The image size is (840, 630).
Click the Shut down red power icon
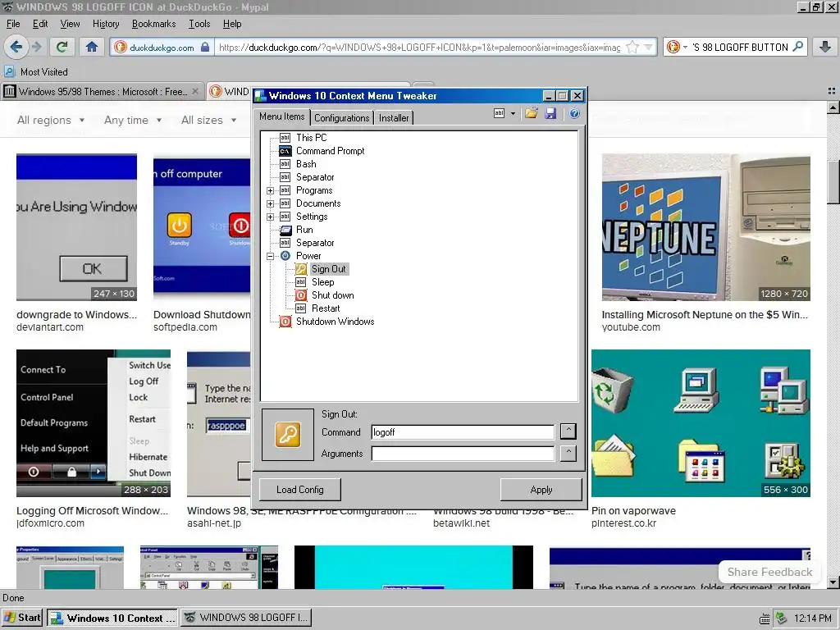tap(301, 295)
